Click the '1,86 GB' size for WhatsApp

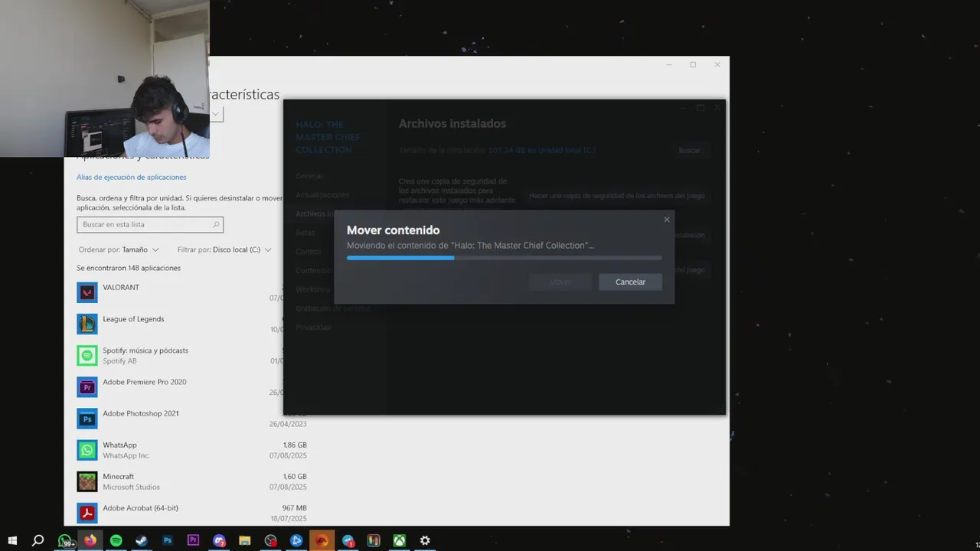point(295,445)
